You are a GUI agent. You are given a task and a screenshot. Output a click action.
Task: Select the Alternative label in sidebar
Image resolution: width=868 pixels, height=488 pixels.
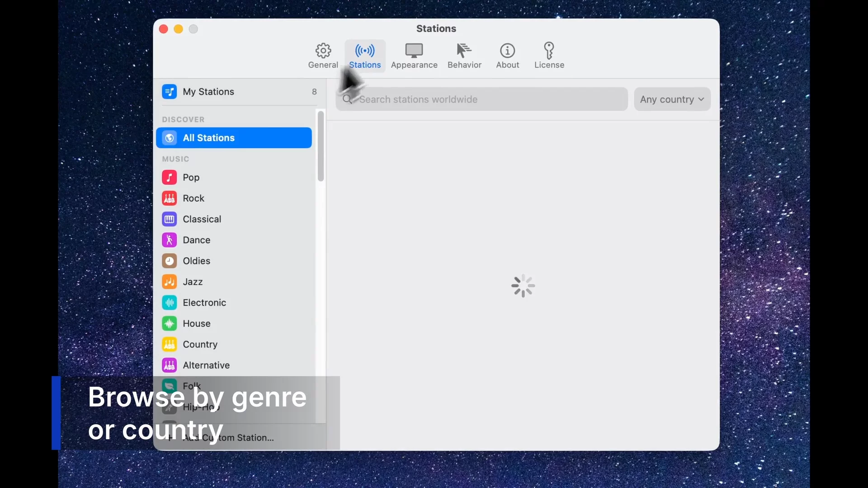click(206, 365)
